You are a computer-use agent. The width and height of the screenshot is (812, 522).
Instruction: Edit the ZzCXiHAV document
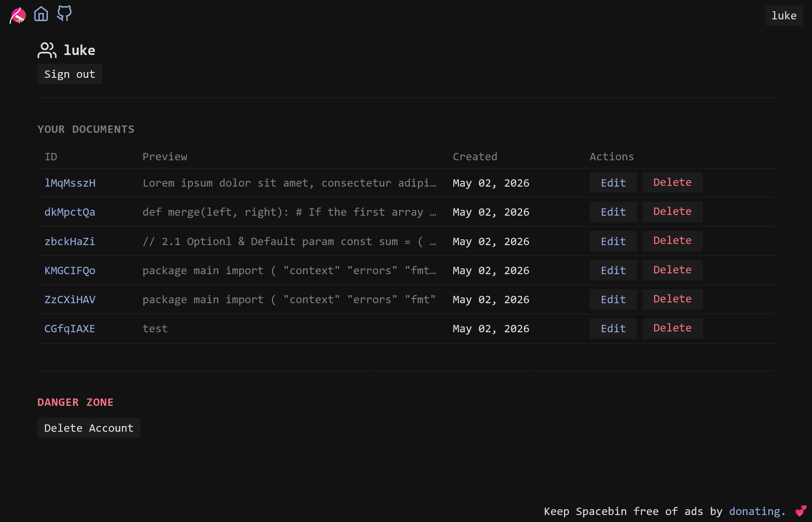[613, 299]
